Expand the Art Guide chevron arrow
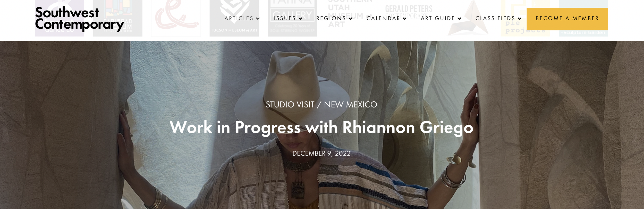The image size is (644, 209). click(x=459, y=19)
